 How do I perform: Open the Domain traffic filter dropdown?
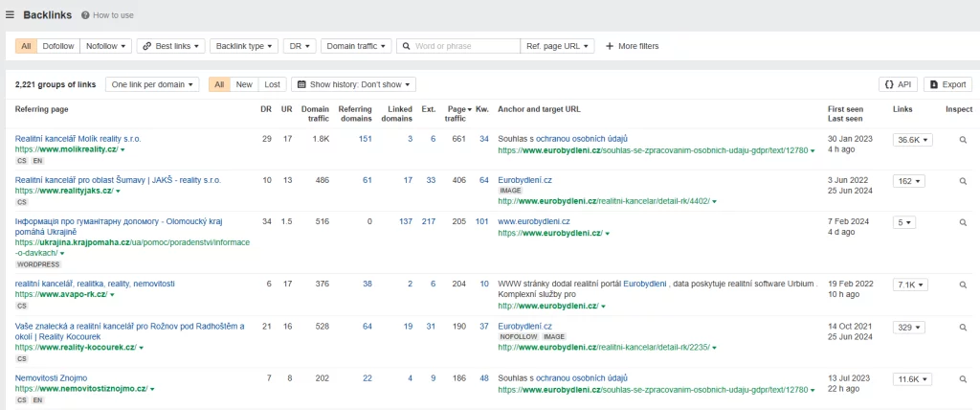point(356,46)
